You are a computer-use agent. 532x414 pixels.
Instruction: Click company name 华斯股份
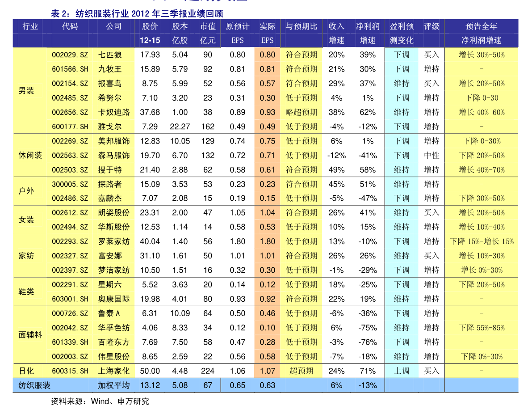(113, 227)
